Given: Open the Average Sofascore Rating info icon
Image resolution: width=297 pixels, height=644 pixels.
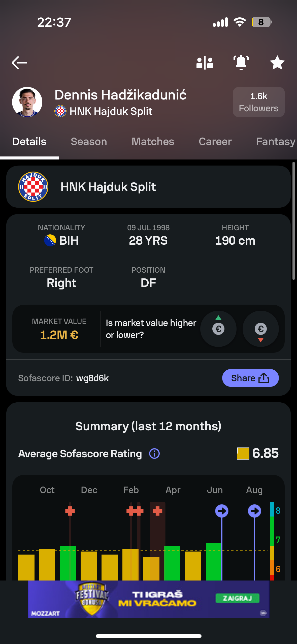Looking at the screenshot, I should point(154,454).
